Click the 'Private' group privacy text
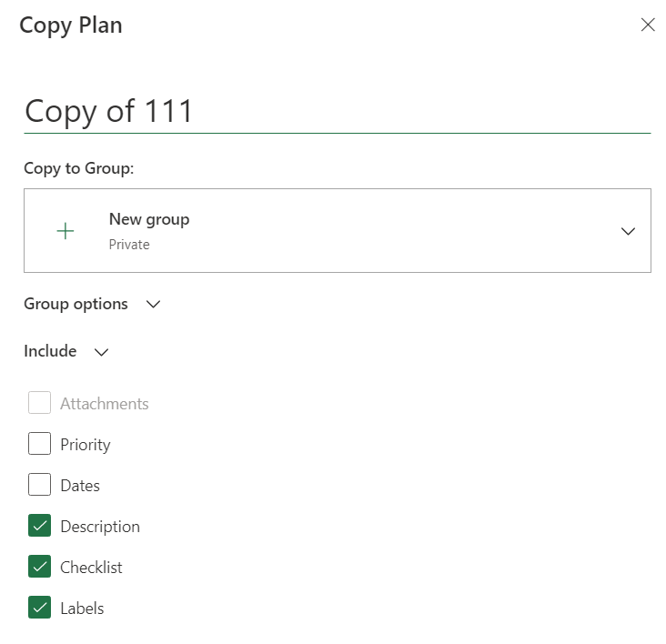The height and width of the screenshot is (644, 666). pos(129,245)
